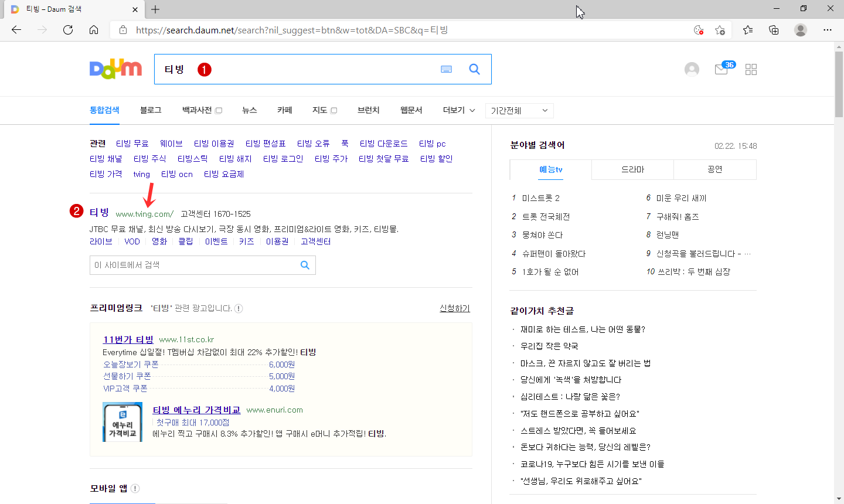This screenshot has width=844, height=504.
Task: Click related search 티빙 다운로드
Action: 384,144
